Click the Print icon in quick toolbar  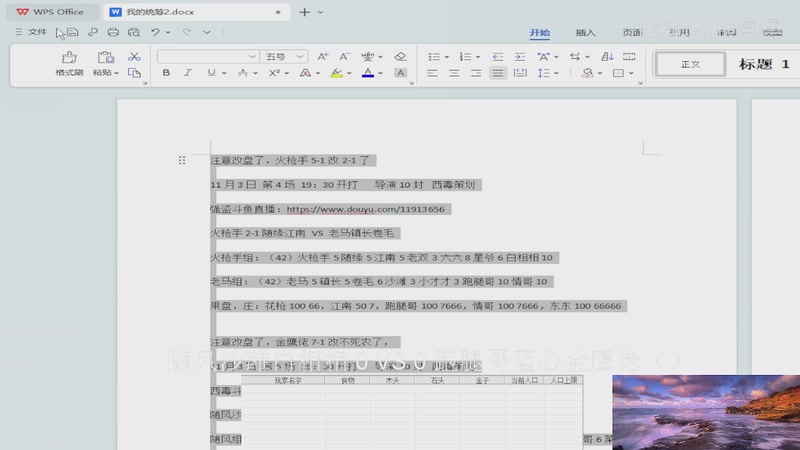point(113,32)
